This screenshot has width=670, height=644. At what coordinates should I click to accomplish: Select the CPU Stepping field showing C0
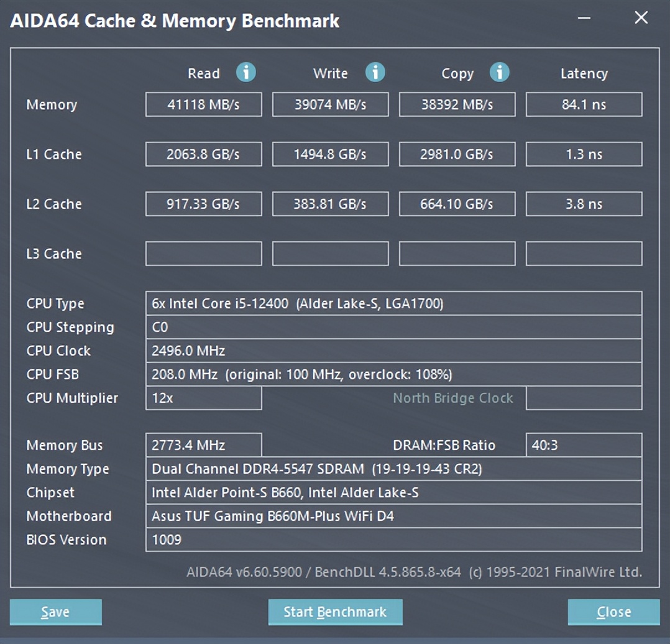coord(394,327)
